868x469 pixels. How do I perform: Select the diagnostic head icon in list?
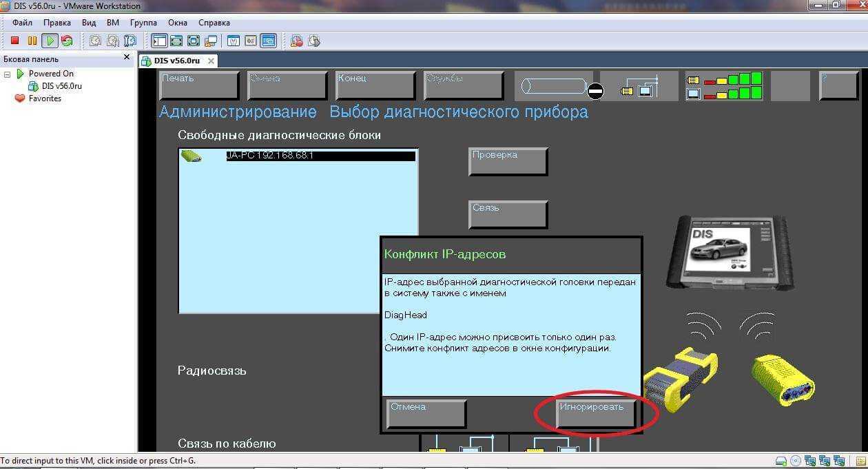coord(191,156)
